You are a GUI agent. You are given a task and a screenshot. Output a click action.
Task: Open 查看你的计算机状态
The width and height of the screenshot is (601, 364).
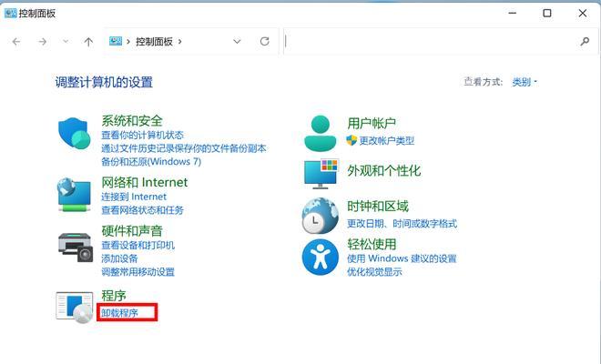click(143, 135)
